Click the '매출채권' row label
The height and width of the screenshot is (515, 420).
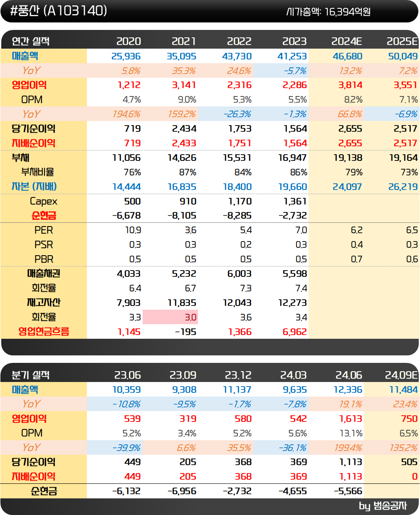44,274
